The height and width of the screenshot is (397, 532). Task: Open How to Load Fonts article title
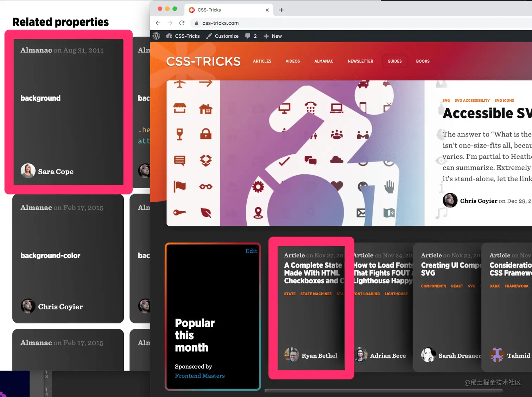(x=383, y=273)
